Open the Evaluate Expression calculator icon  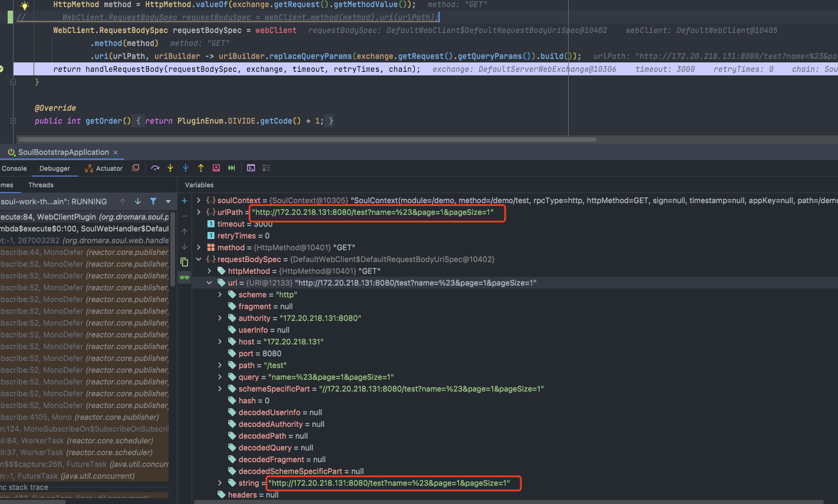[251, 168]
